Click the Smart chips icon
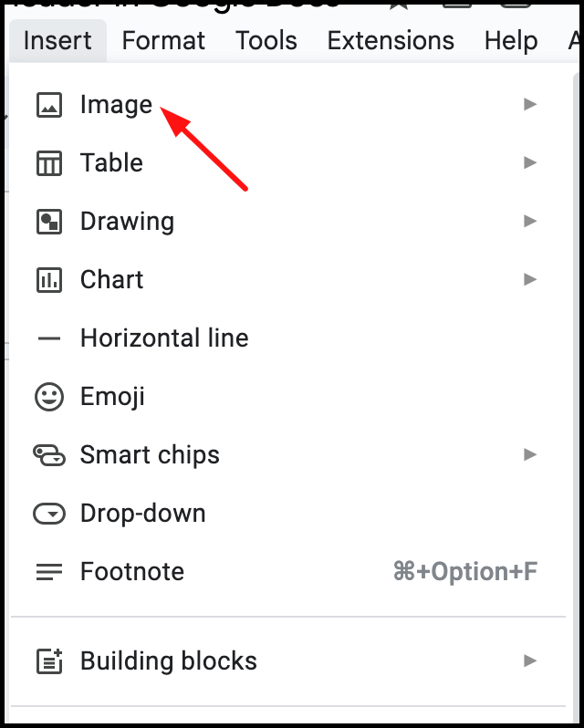Image resolution: width=584 pixels, height=728 pixels. click(48, 455)
